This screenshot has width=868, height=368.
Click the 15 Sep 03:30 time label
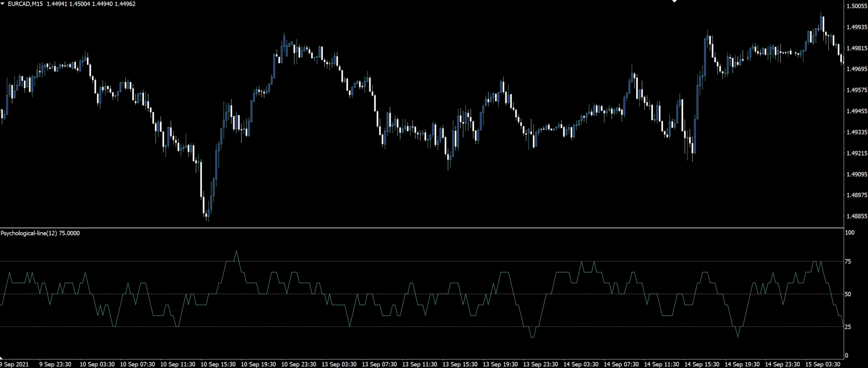pyautogui.click(x=822, y=364)
